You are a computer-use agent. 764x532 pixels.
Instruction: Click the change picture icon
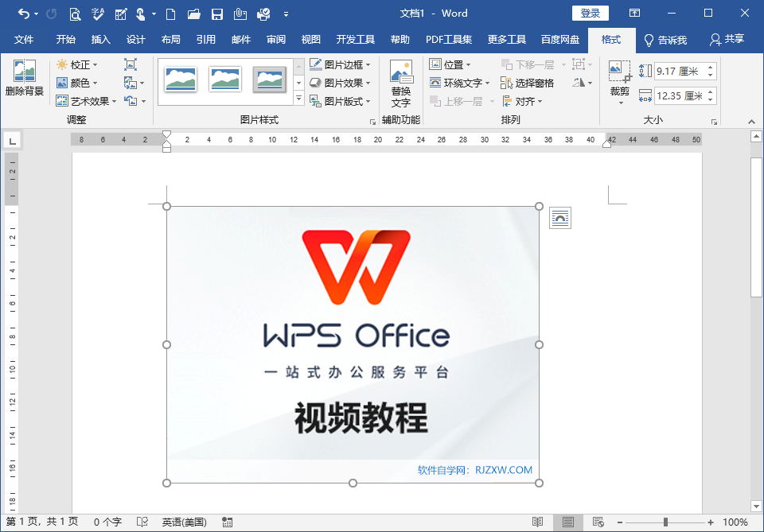coord(130,83)
